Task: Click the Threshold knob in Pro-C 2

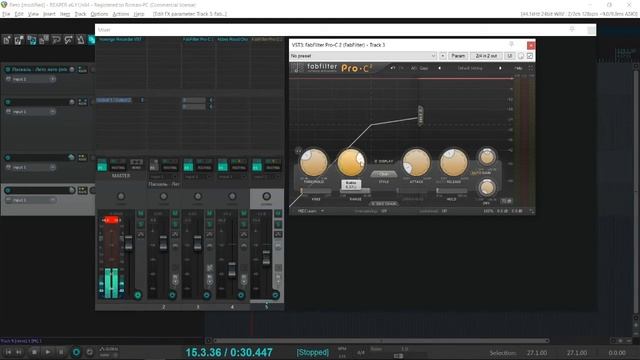Action: click(x=313, y=162)
